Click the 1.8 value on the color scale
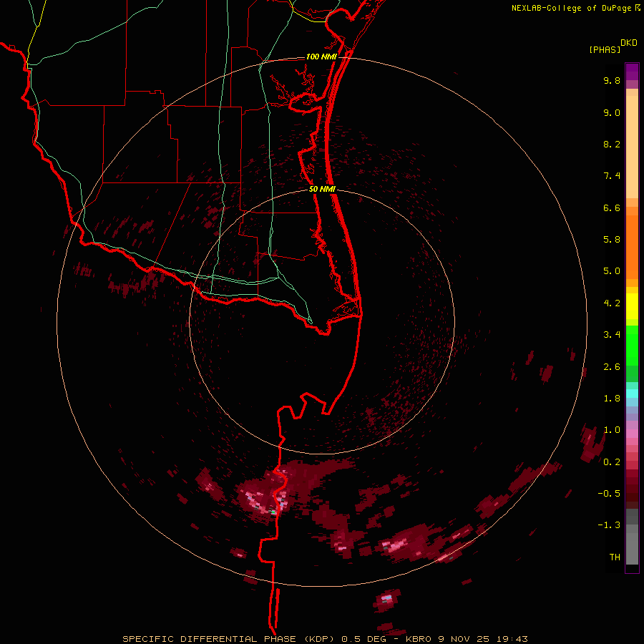 coord(612,399)
